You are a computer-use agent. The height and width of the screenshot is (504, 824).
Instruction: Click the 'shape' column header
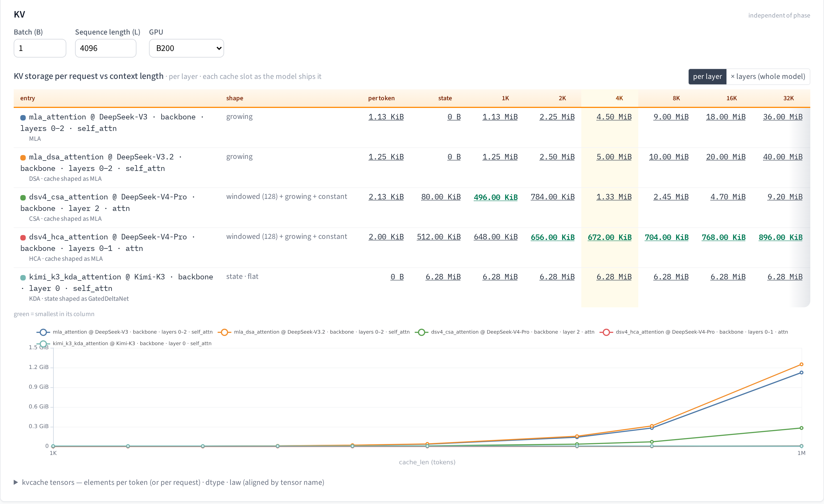234,98
